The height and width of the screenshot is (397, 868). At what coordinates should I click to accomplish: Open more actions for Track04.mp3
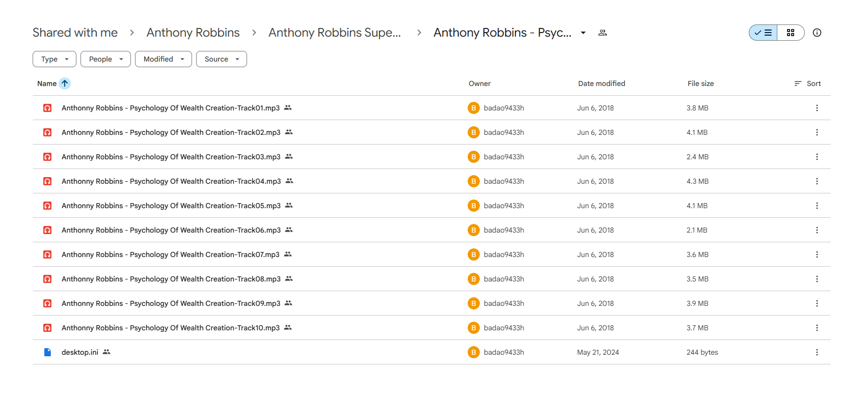pos(817,181)
